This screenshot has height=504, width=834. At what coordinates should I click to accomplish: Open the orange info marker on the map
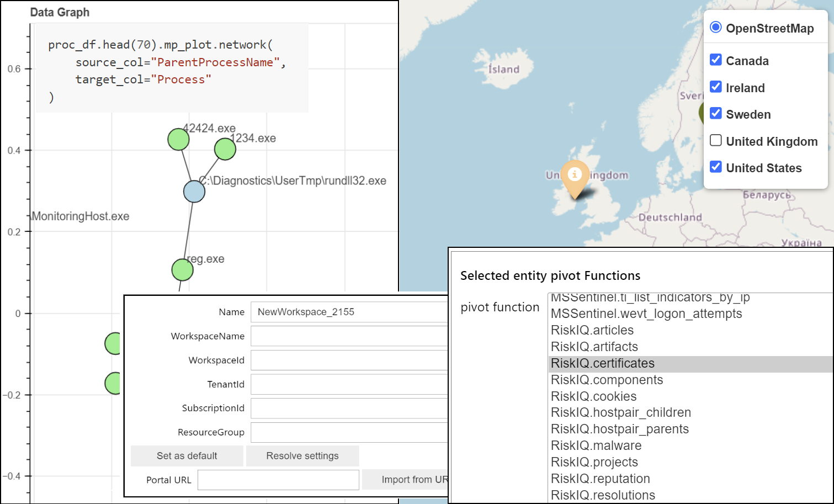click(575, 179)
